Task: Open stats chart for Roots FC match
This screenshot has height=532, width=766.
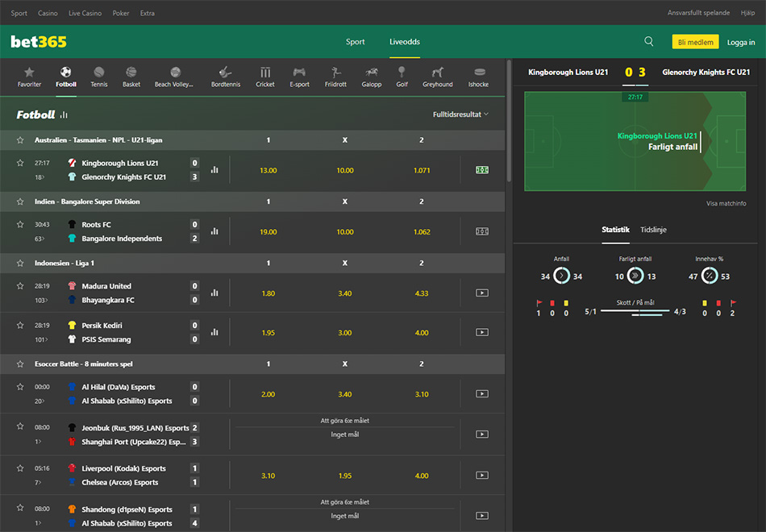Action: point(214,231)
